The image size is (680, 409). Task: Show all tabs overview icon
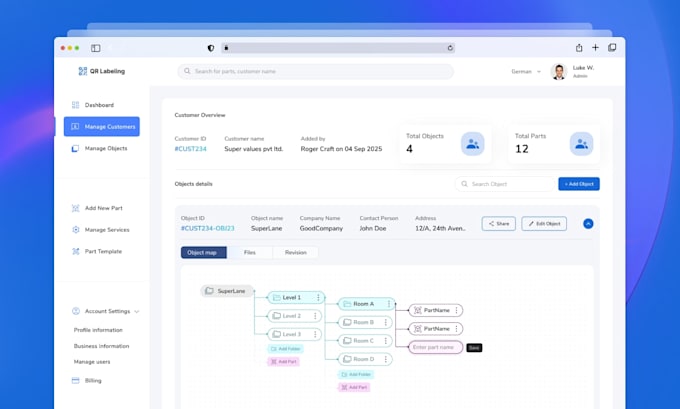point(612,48)
